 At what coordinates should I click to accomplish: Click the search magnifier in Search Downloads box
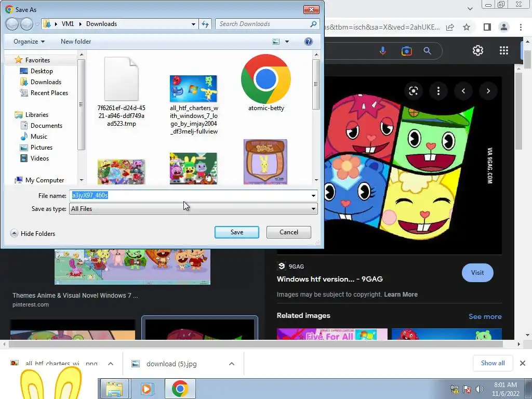(313, 24)
